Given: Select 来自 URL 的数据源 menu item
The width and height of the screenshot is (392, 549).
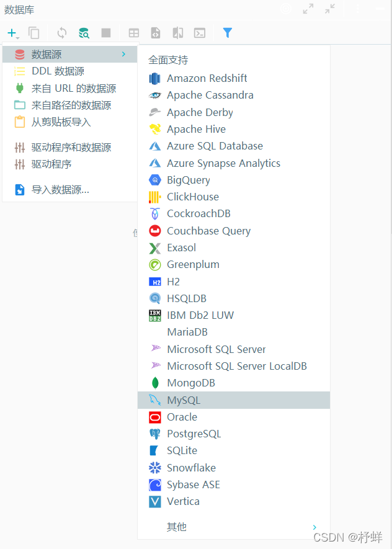Looking at the screenshot, I should (69, 88).
